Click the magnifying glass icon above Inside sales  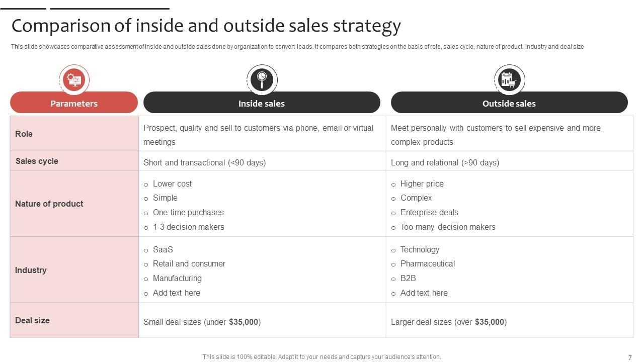[x=262, y=79]
